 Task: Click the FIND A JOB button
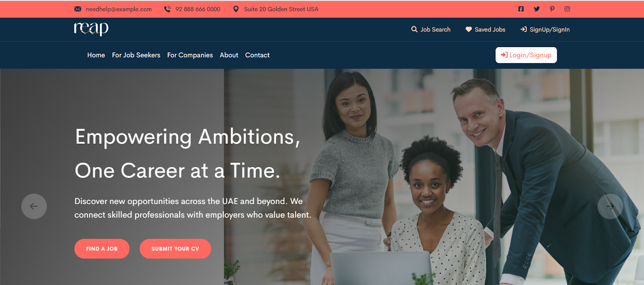pos(102,249)
